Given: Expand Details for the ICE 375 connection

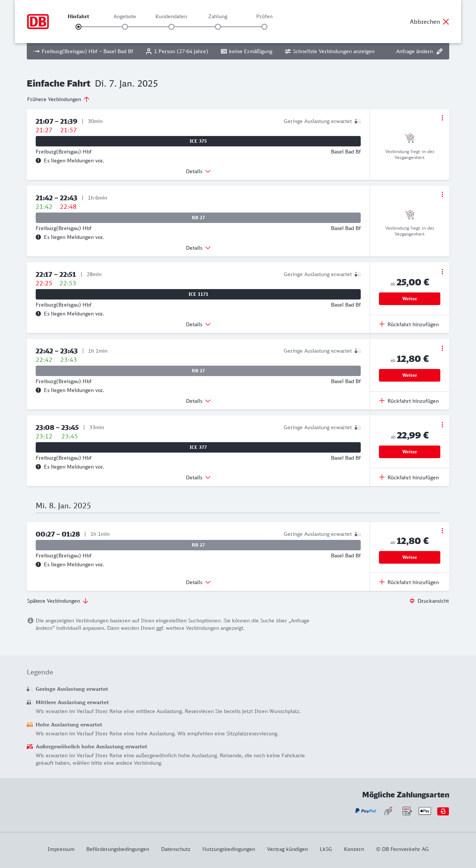Looking at the screenshot, I should point(198,171).
